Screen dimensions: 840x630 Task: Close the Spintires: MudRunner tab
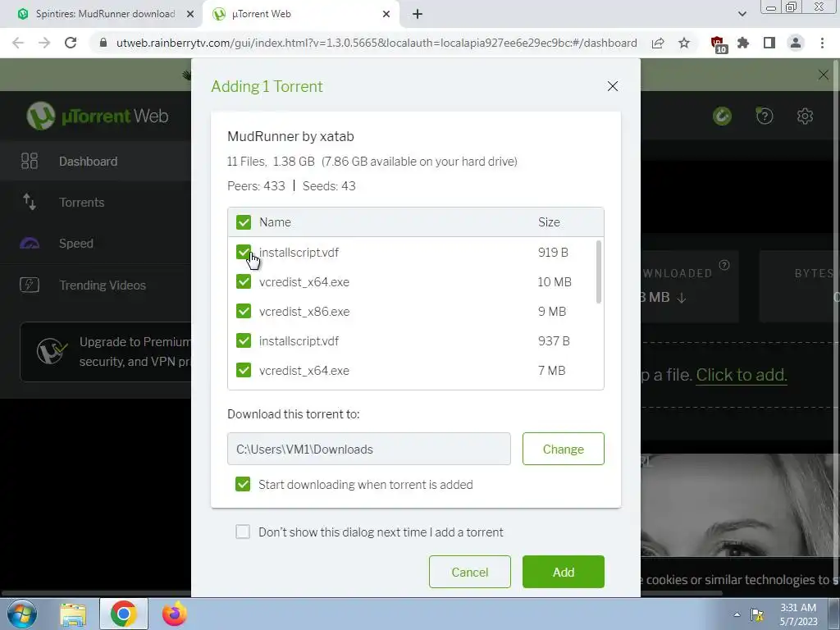(x=190, y=15)
